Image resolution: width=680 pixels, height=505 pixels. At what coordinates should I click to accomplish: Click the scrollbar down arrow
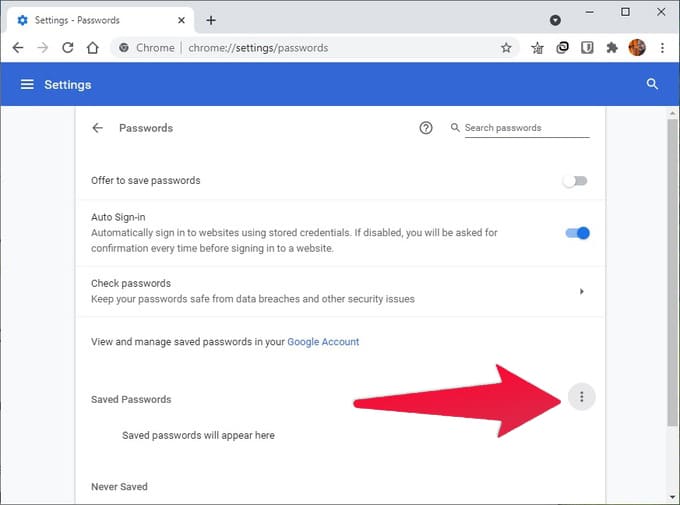coord(672,497)
